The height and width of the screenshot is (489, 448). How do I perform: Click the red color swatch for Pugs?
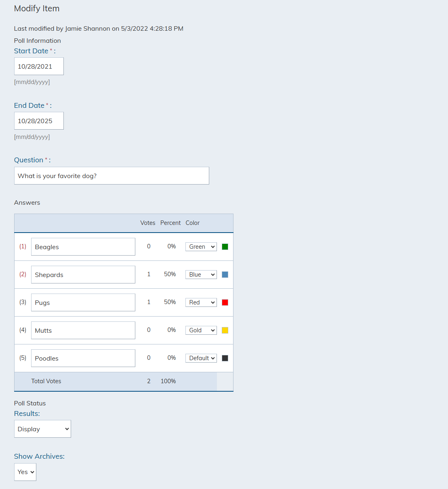tap(225, 302)
